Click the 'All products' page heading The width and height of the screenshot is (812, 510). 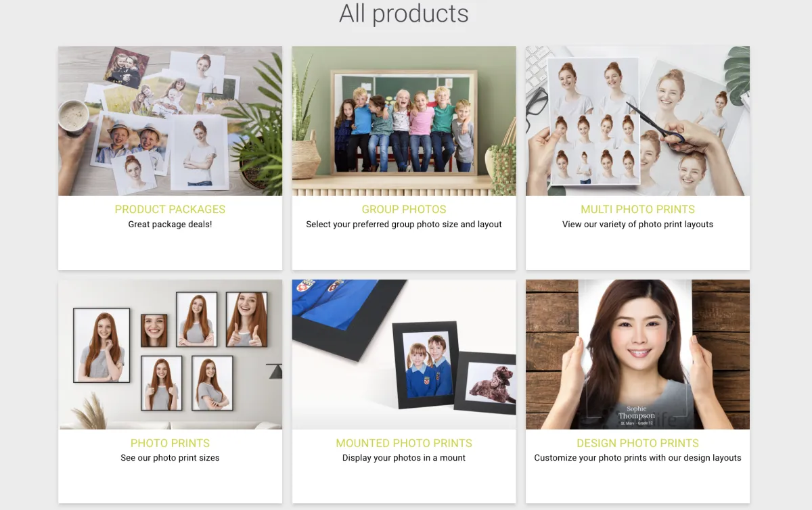point(404,14)
